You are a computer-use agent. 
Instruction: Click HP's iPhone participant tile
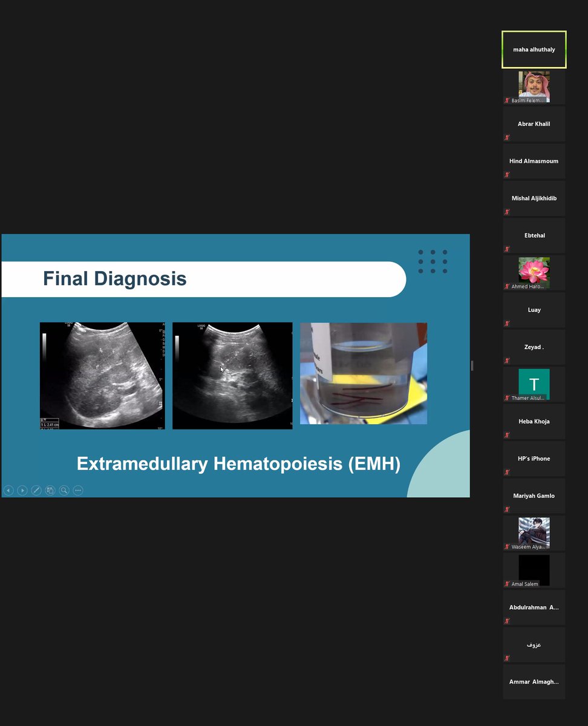coord(534,459)
